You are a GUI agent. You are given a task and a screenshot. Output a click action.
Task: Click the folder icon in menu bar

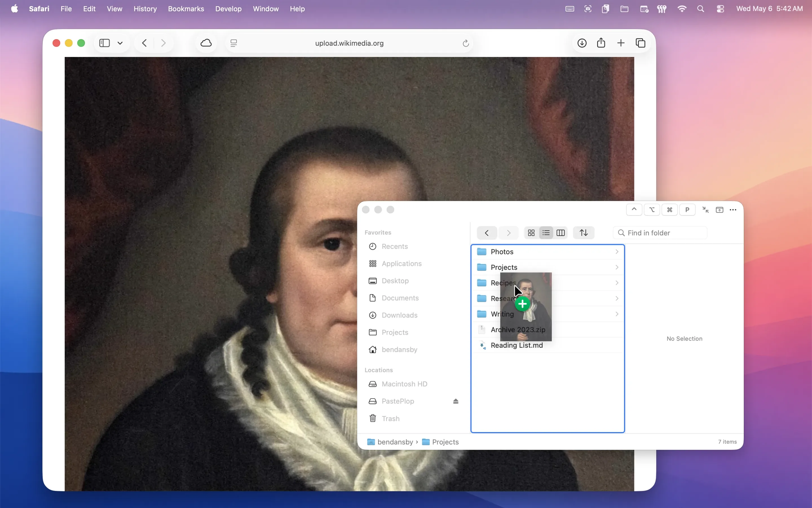[624, 9]
